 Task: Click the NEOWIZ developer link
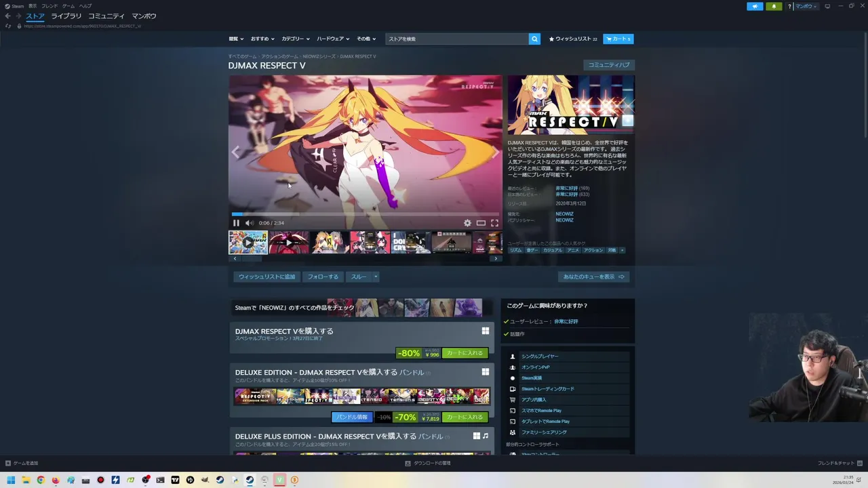(x=564, y=214)
